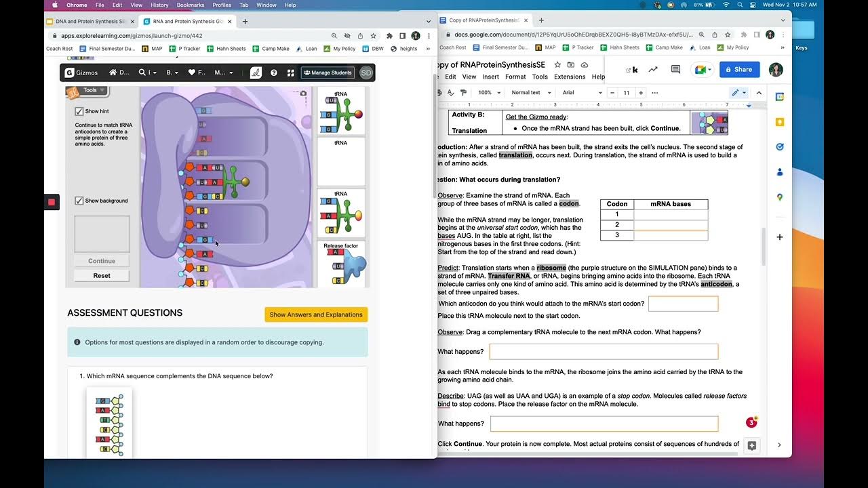
Task: Select the Copy of RNAProteinSynthesisSE tab
Action: tap(484, 20)
